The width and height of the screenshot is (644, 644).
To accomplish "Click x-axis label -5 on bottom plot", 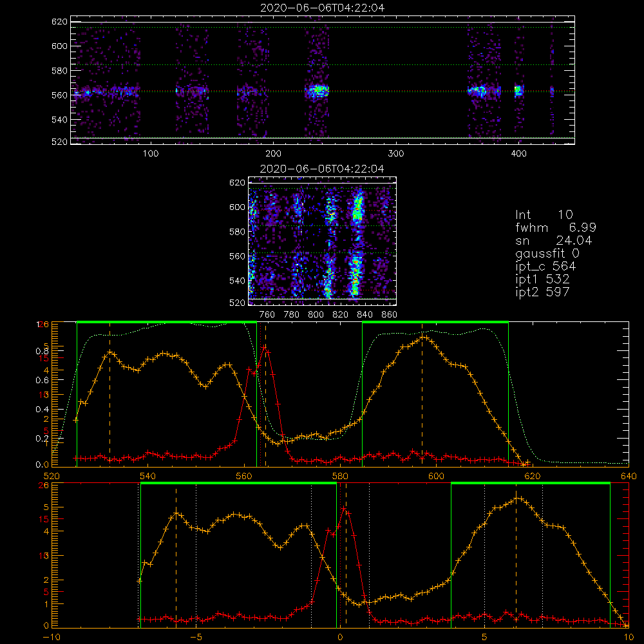I will point(196,638).
